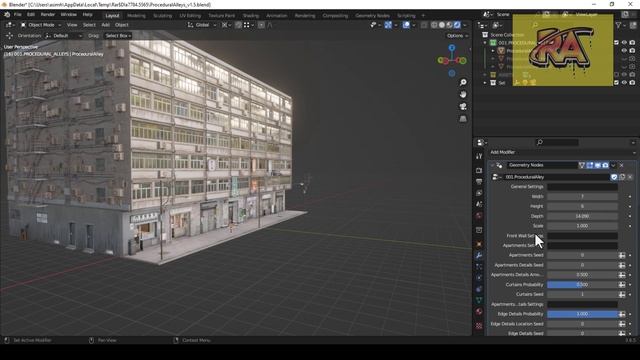Click the viewport pan hand icon
The width and height of the screenshot is (640, 360).
[x=463, y=94]
